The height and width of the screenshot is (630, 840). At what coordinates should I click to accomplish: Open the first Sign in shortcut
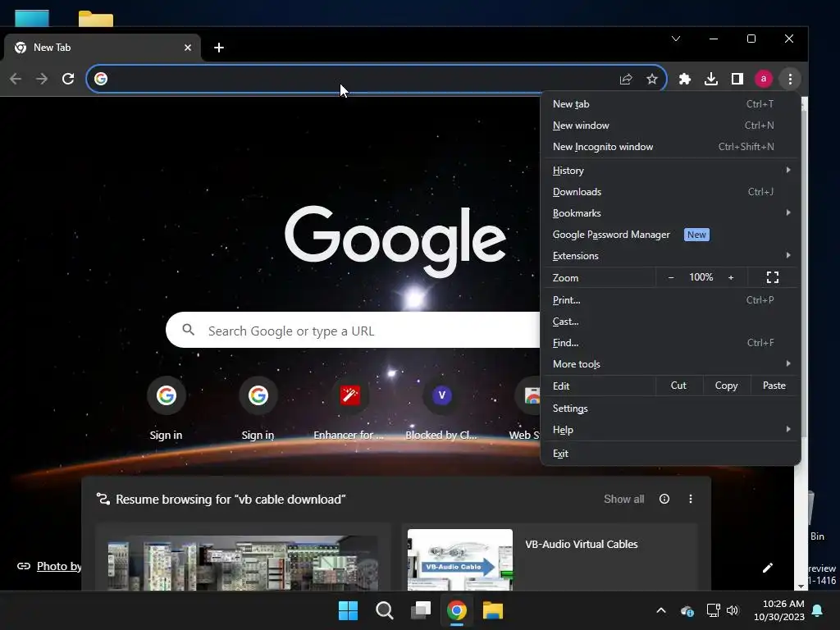pos(166,409)
